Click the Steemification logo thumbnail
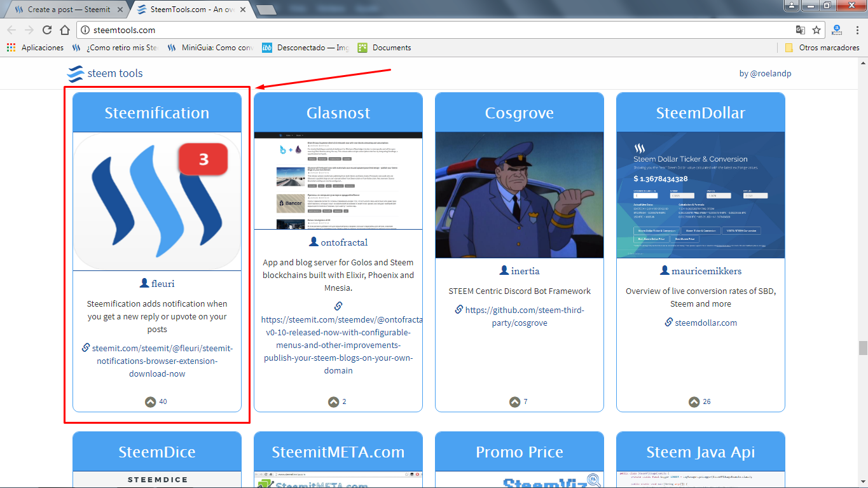Viewport: 868px width, 488px height. click(x=157, y=201)
